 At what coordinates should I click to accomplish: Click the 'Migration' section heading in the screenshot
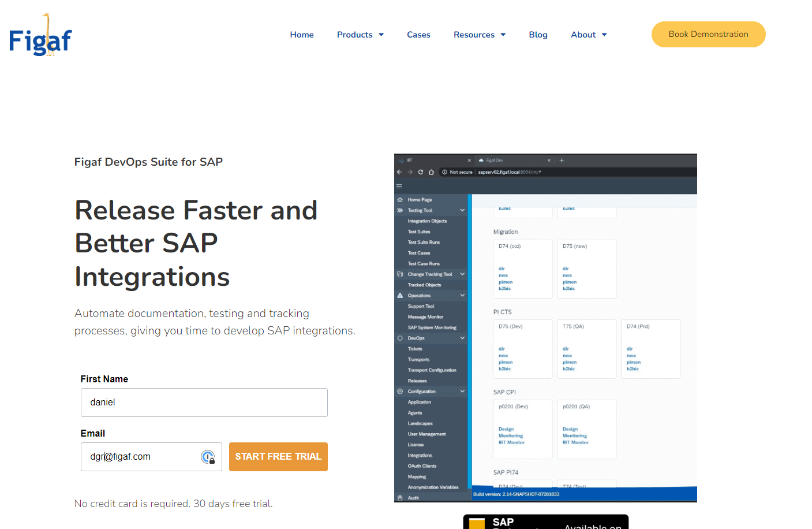click(506, 232)
